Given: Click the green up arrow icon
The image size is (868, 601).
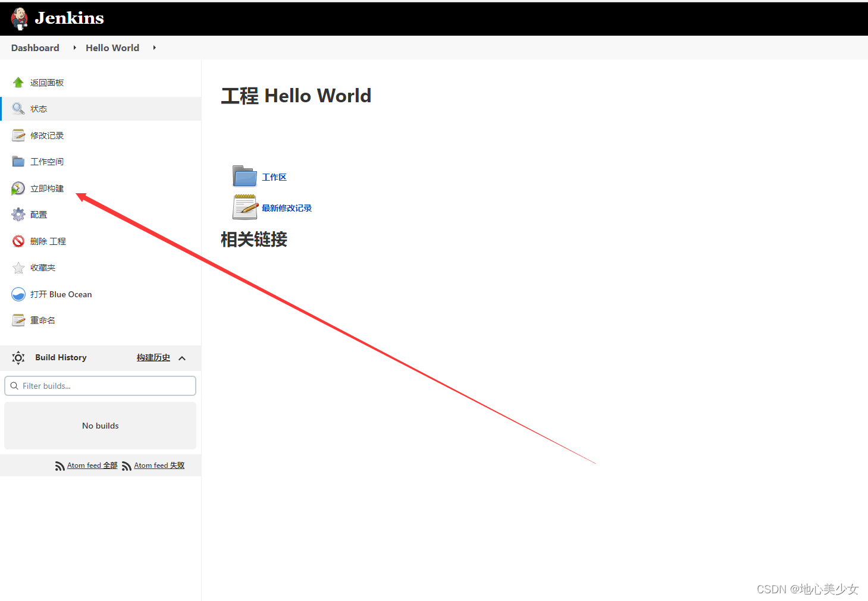Looking at the screenshot, I should click(x=18, y=83).
